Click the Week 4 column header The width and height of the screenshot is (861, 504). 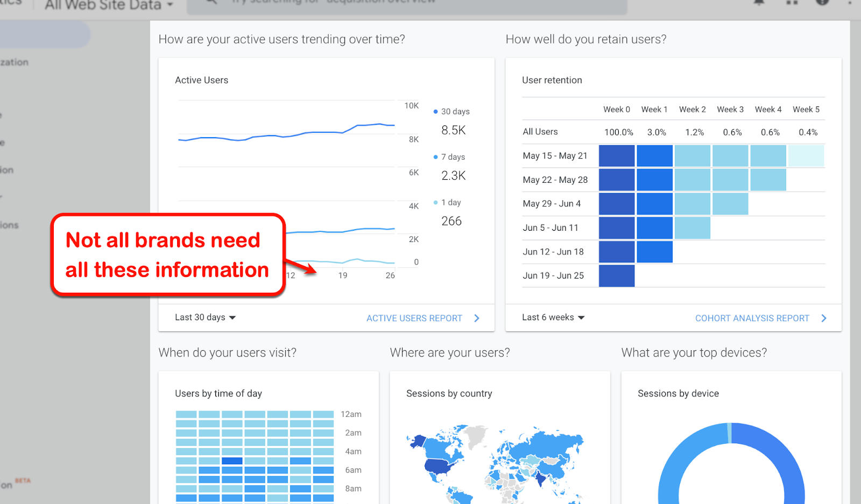[x=768, y=109]
